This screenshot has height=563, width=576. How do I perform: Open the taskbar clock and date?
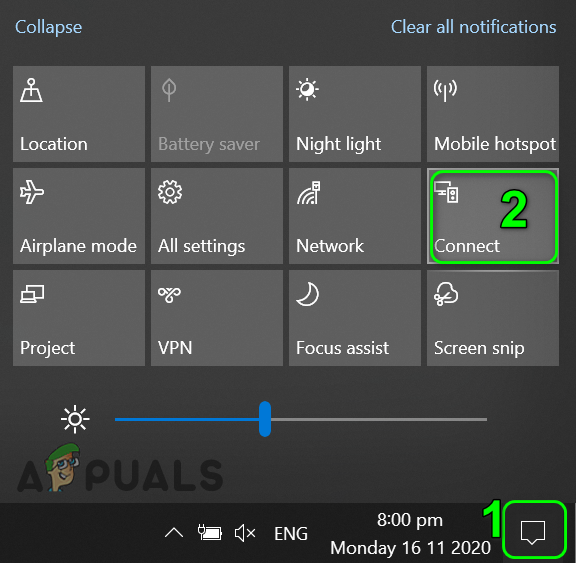pyautogui.click(x=410, y=534)
